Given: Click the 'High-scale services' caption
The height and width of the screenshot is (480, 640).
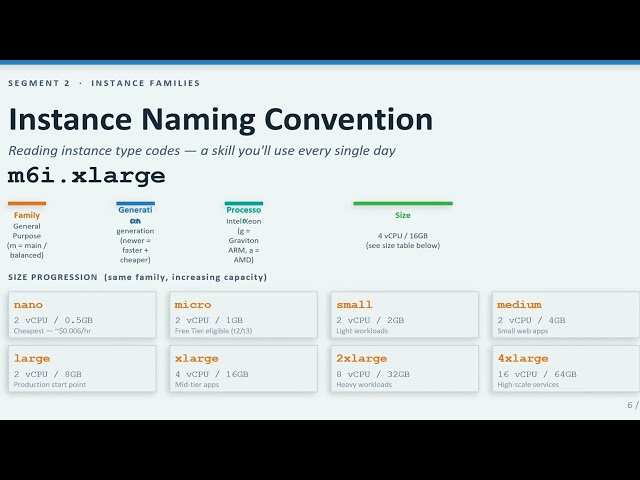Looking at the screenshot, I should click(528, 385).
